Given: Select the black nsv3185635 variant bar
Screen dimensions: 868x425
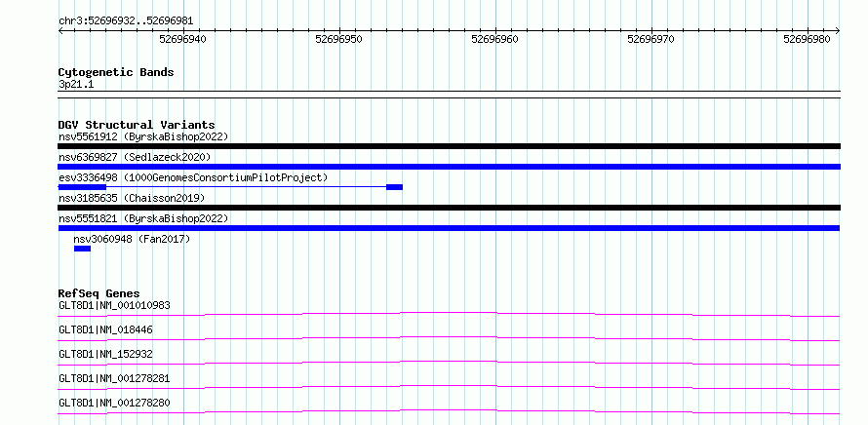Looking at the screenshot, I should pyautogui.click(x=449, y=208).
